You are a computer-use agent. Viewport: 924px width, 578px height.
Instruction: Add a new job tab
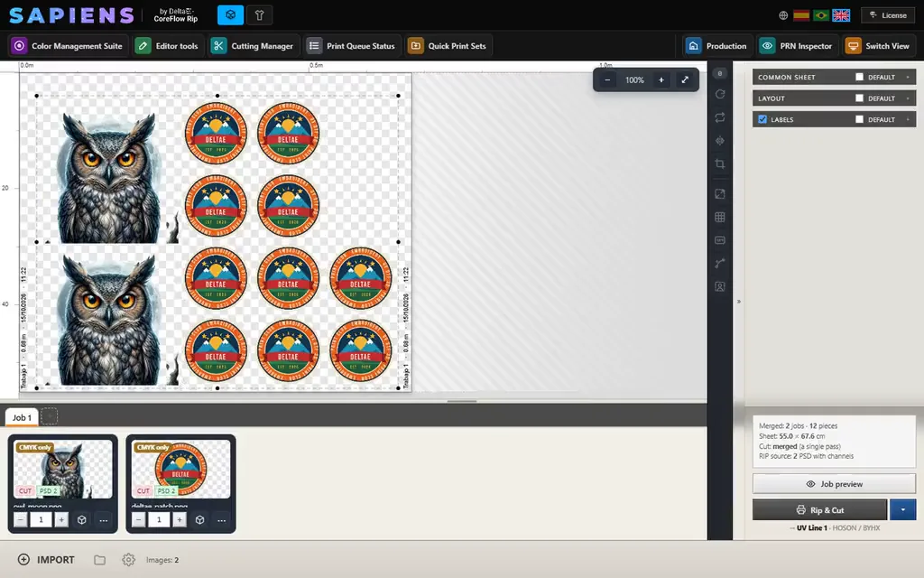(50, 416)
